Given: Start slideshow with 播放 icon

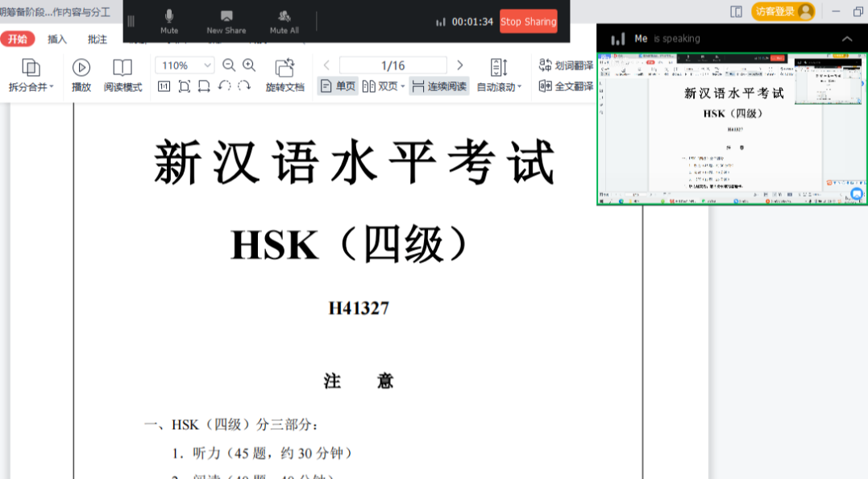Looking at the screenshot, I should point(81,75).
